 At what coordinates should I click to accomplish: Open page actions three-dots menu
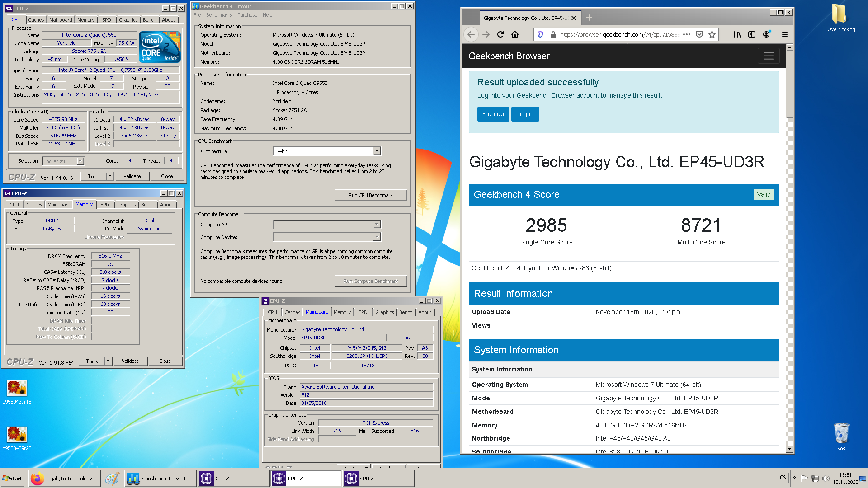click(686, 34)
